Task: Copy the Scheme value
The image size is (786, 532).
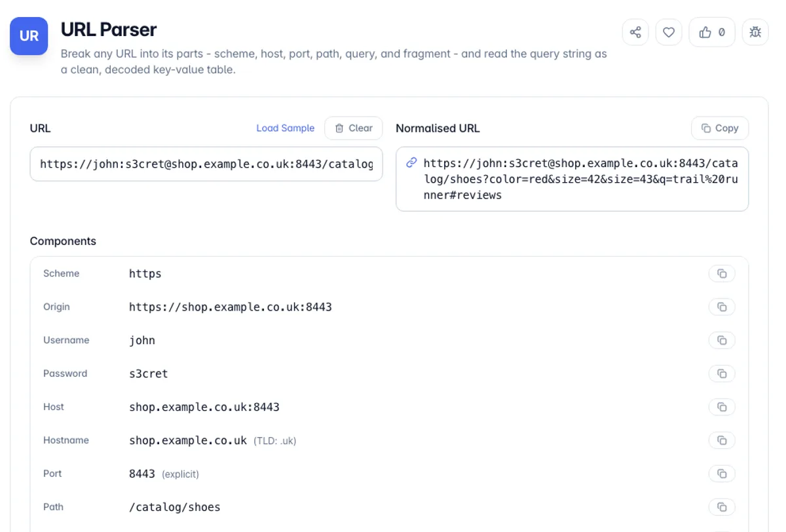Action: [722, 273]
